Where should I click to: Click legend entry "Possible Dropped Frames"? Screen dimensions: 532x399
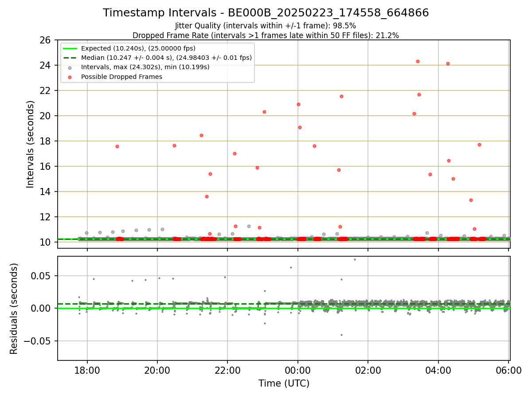pyautogui.click(x=121, y=77)
